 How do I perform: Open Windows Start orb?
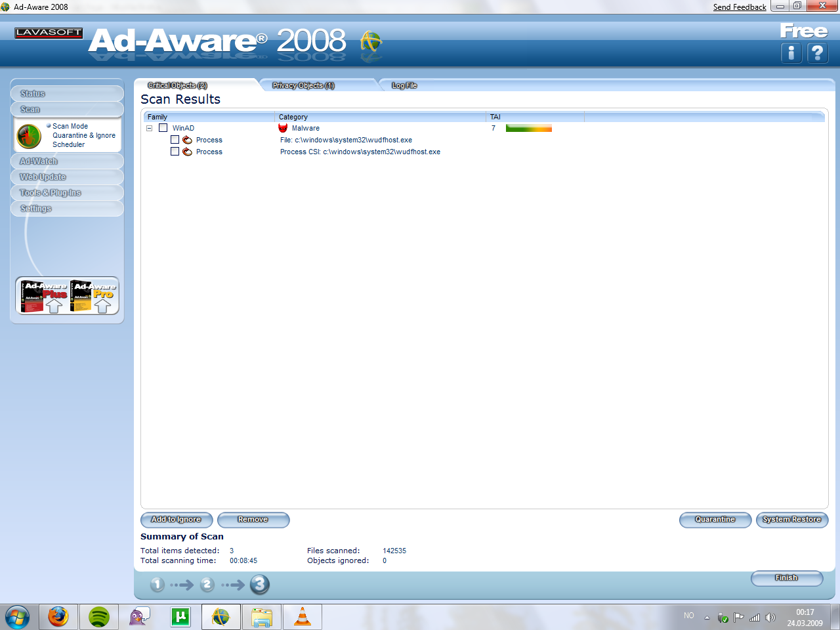[x=17, y=618]
